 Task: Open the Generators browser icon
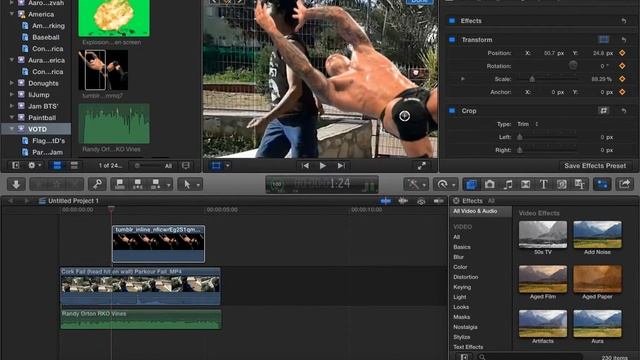pos(562,184)
